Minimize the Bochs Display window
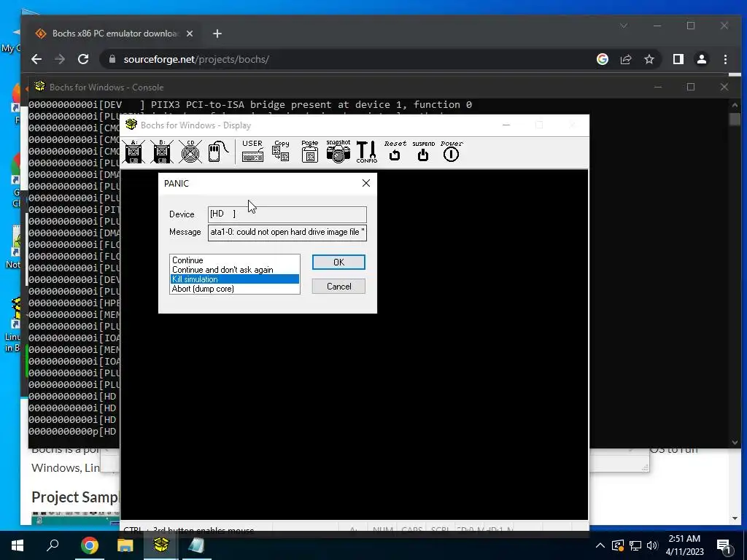747x560 pixels. pos(506,125)
